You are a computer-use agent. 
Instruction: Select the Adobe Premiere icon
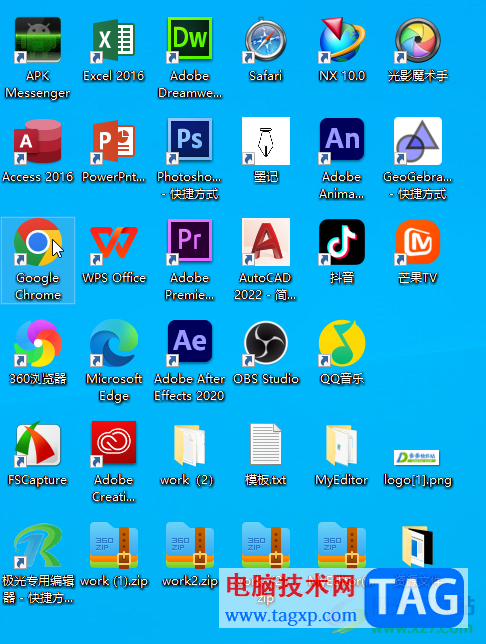coord(190,242)
